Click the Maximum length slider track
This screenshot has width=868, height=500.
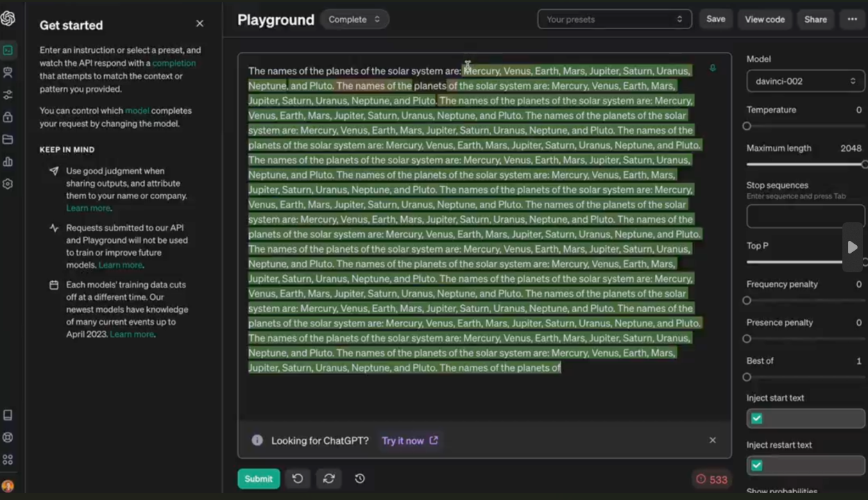coord(806,165)
